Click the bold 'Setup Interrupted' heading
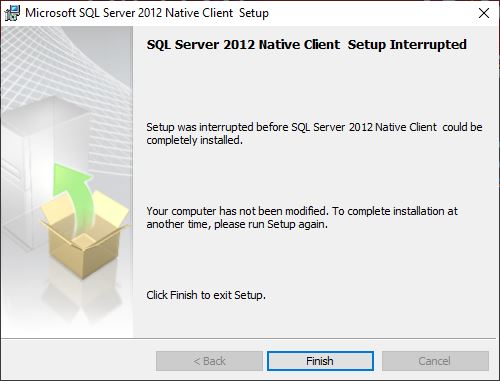500x381 pixels. point(407,44)
